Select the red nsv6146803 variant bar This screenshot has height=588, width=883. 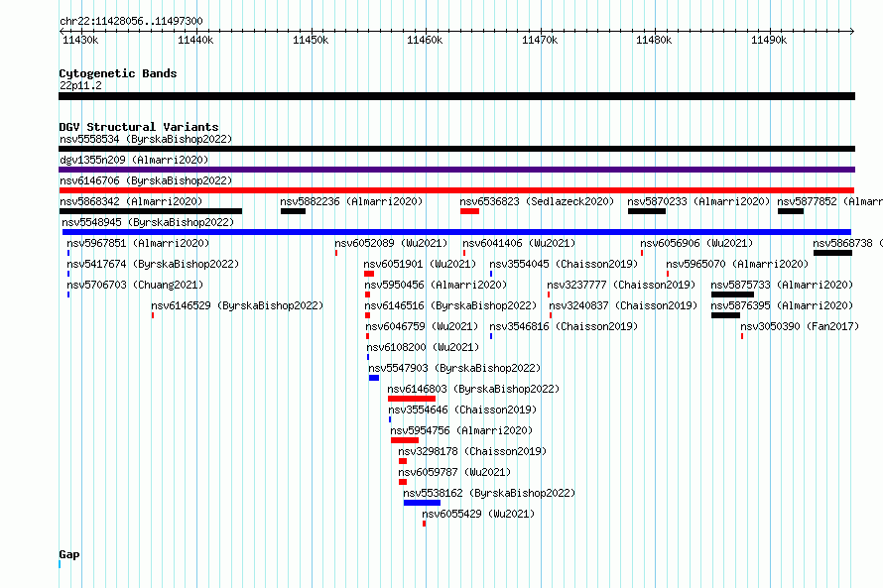pos(412,399)
